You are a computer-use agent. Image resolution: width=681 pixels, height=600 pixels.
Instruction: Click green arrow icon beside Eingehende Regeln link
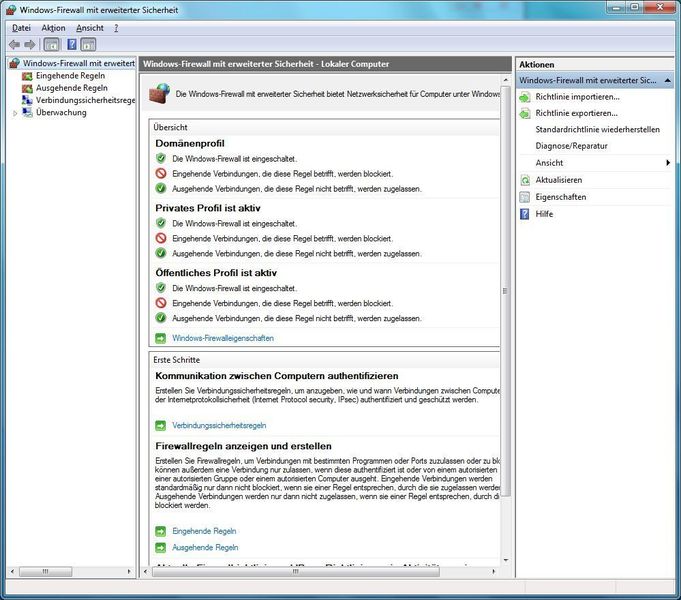coord(161,531)
